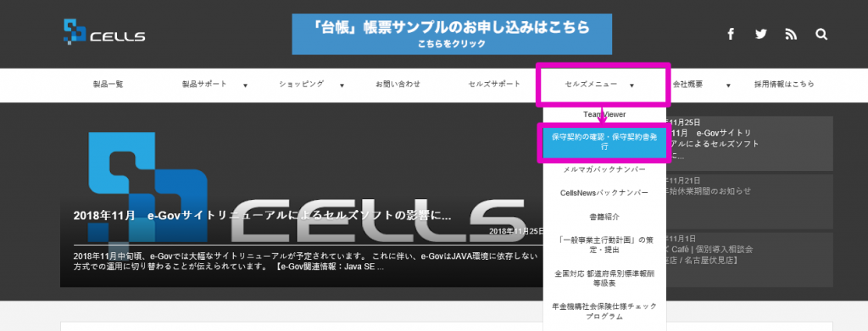Select TeamViewer in the dropdown menu
The image size is (868, 331).
pyautogui.click(x=604, y=113)
